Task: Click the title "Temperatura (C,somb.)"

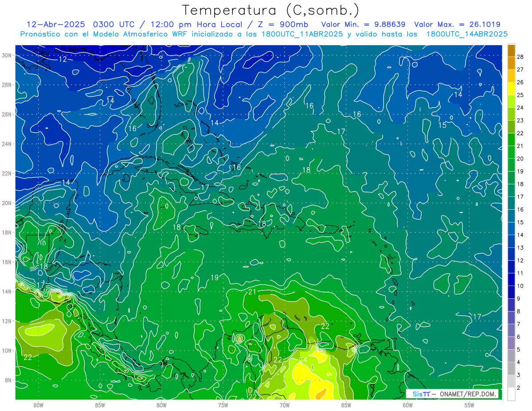Action: [270, 10]
